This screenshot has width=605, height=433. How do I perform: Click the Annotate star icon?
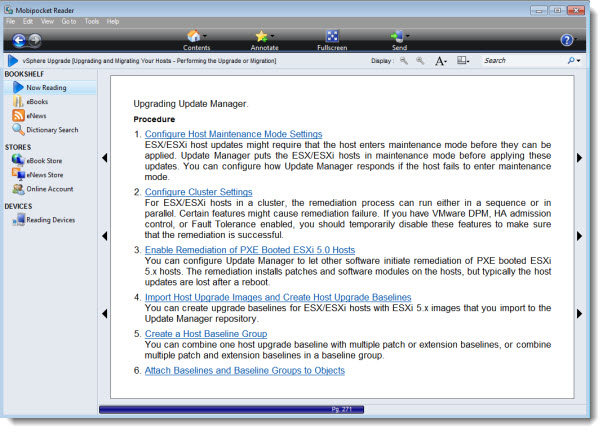point(261,36)
